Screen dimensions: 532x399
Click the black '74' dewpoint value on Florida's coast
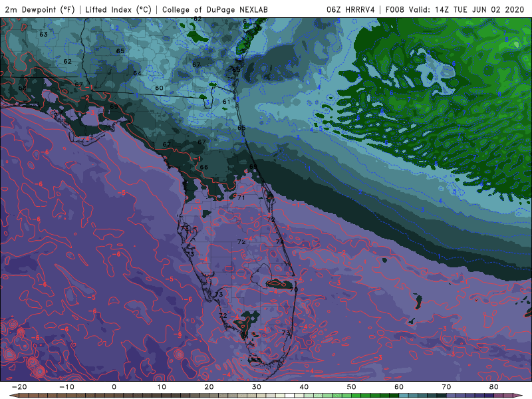point(279,241)
